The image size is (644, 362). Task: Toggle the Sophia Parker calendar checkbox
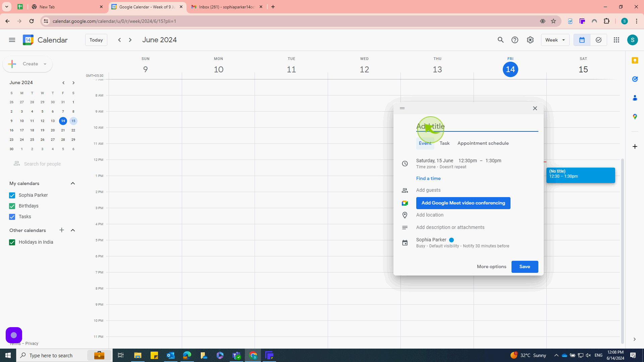coord(12,195)
